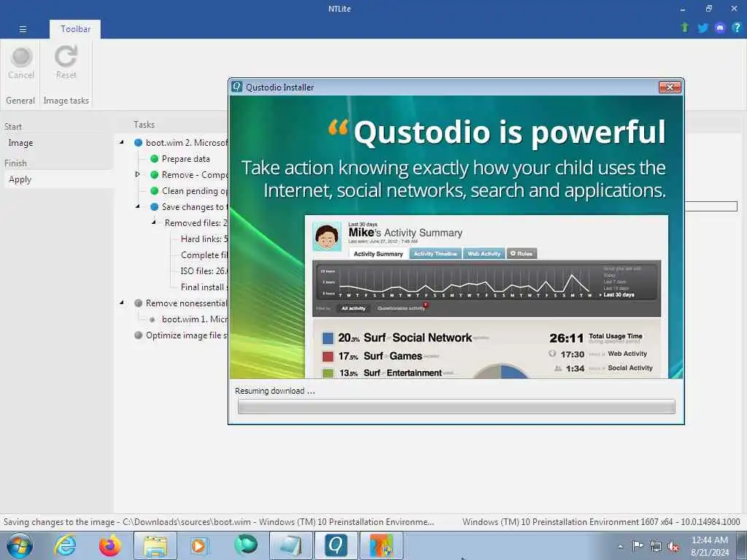Click the gray dot beside Optimize image file
Viewport: 747px width, 560px height.
tap(138, 335)
